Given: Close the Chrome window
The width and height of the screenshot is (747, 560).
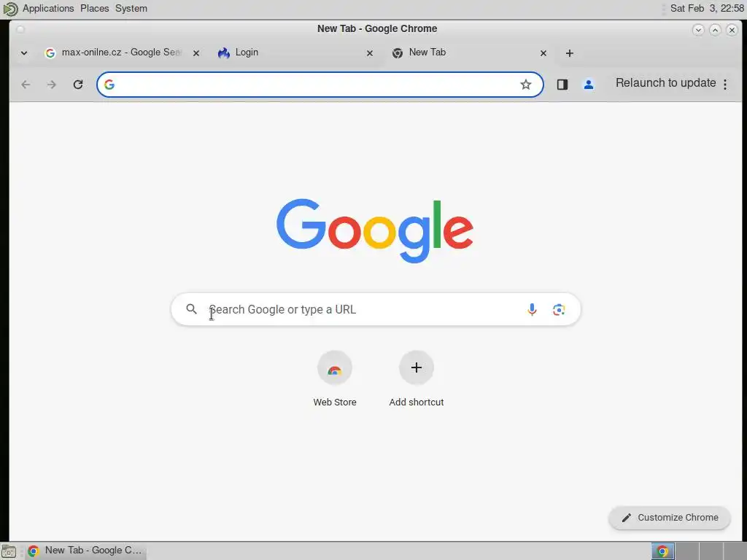Looking at the screenshot, I should point(732,30).
